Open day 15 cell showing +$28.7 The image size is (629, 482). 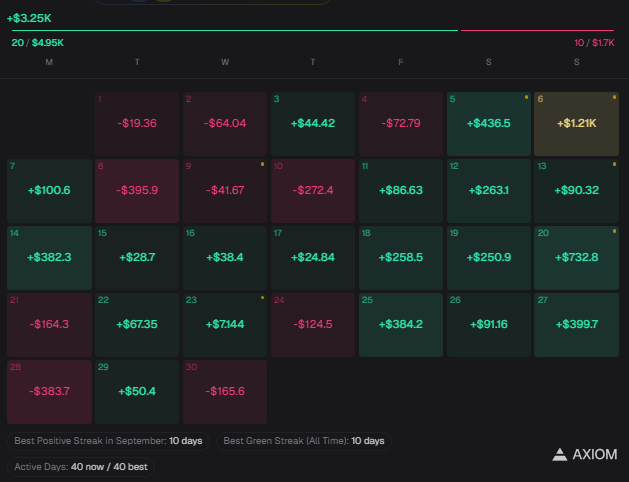point(137,258)
